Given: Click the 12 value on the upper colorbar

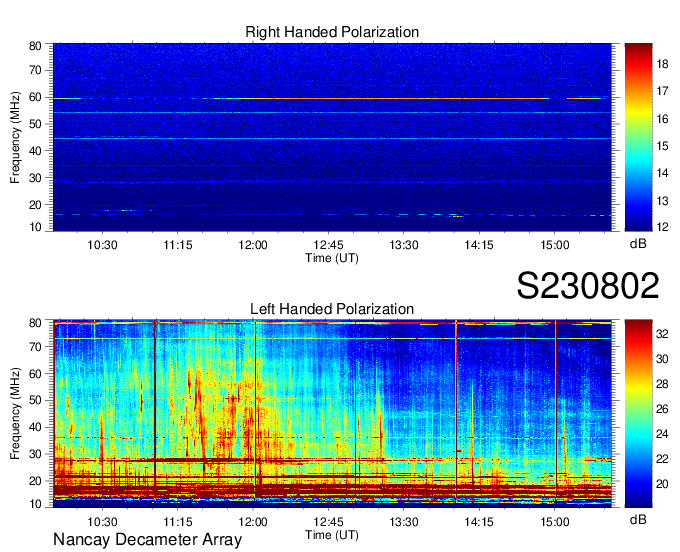Looking at the screenshot, I should coord(662,227).
